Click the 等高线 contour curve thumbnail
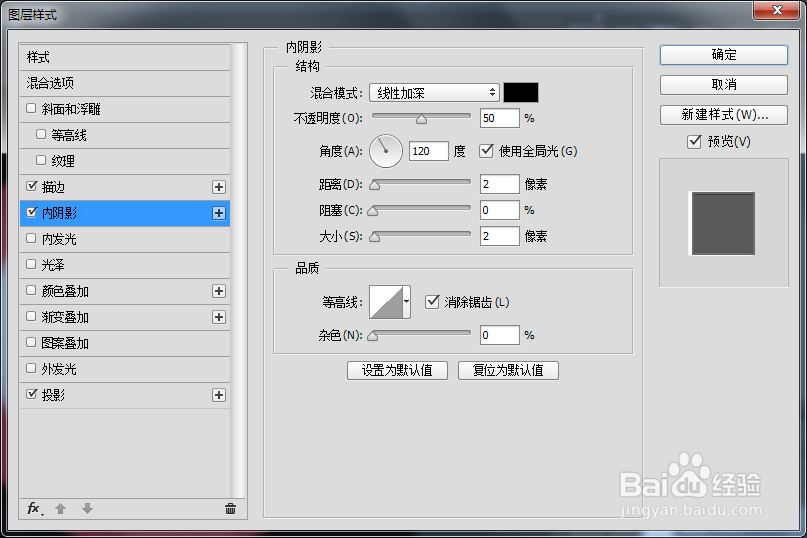Viewport: 807px width, 538px height. (x=386, y=302)
